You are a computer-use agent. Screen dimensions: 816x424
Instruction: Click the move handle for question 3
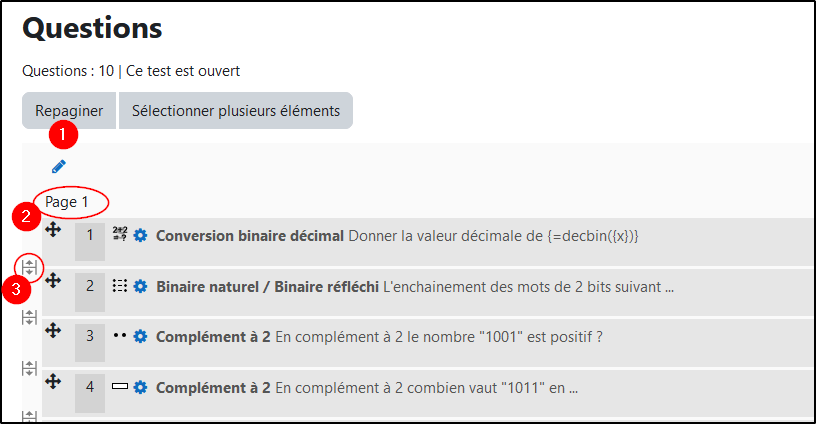54,331
